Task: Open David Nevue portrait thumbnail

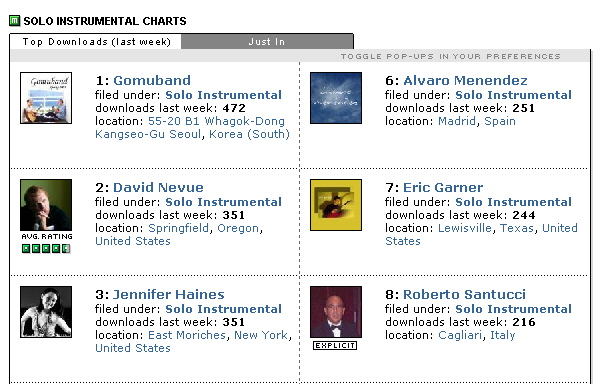Action: click(46, 205)
